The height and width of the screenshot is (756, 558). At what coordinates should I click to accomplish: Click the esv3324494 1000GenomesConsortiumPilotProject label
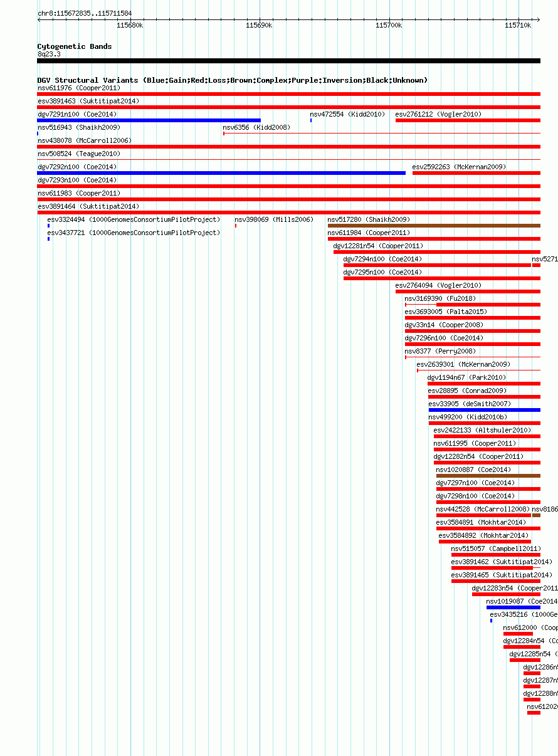(134, 219)
